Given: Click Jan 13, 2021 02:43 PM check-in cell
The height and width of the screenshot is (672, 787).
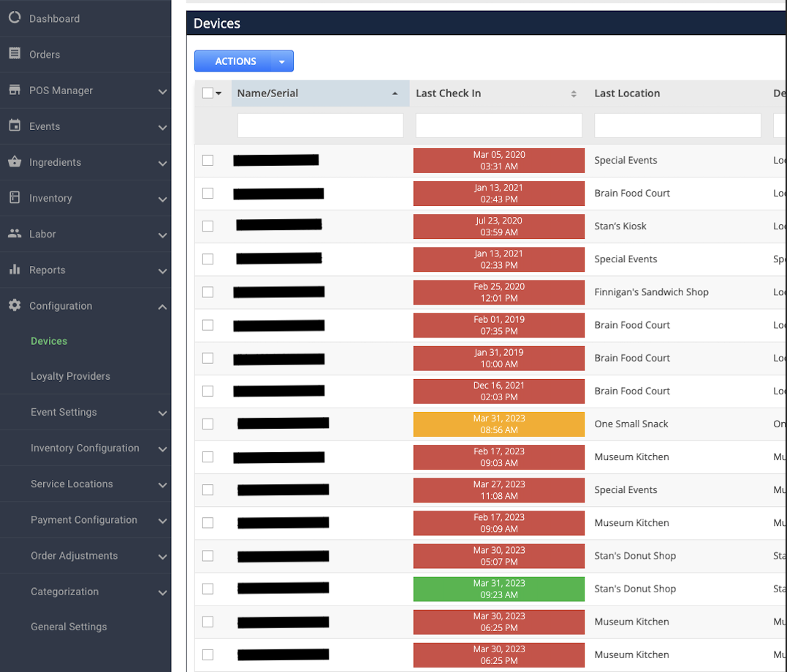Looking at the screenshot, I should coord(499,194).
